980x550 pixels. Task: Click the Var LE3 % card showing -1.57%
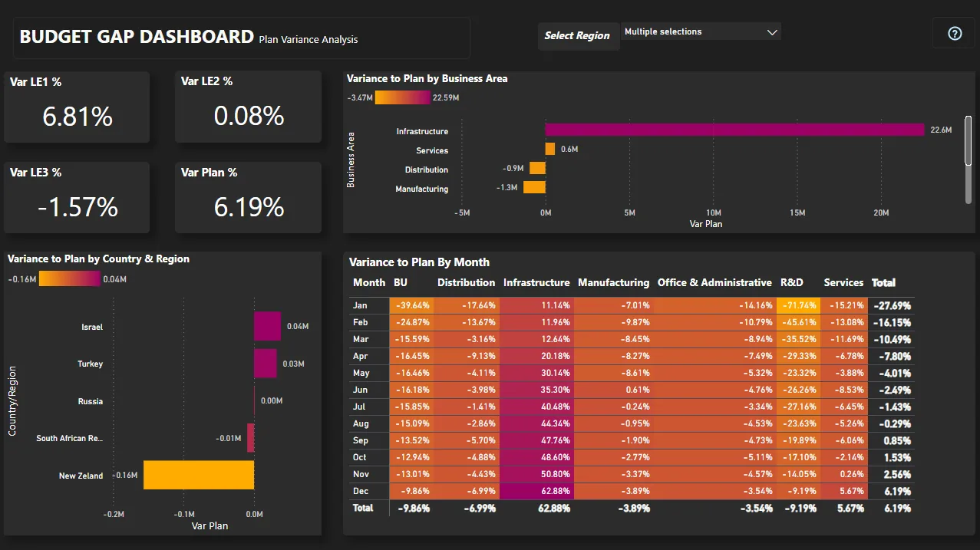click(x=77, y=197)
